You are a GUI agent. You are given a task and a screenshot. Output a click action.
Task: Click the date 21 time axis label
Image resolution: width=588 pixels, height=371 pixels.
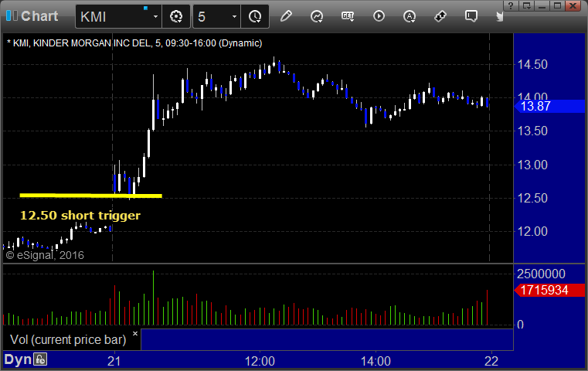click(x=114, y=361)
